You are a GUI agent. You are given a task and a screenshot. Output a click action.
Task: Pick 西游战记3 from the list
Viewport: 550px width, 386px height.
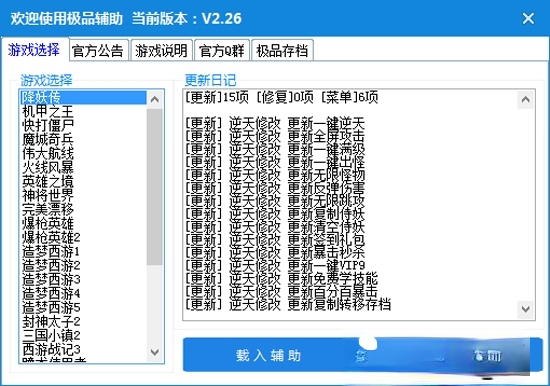point(83,350)
